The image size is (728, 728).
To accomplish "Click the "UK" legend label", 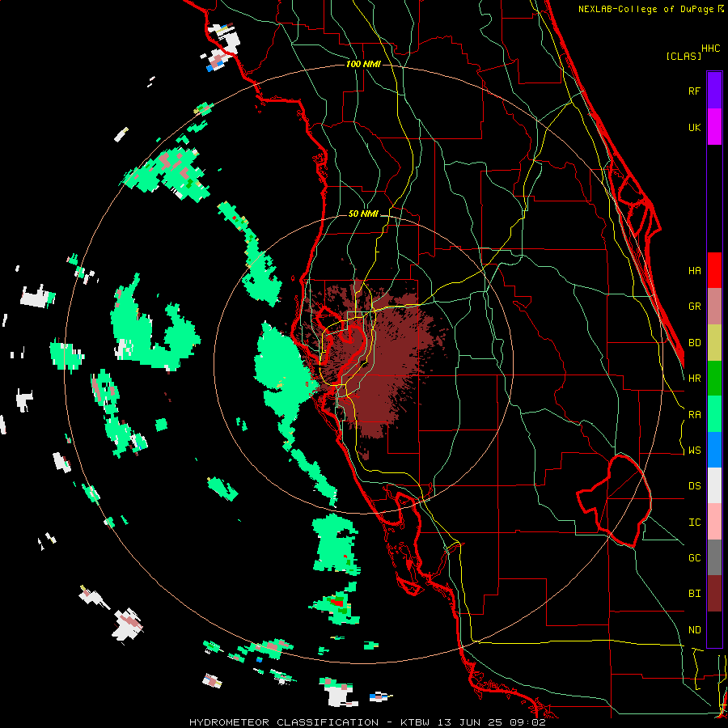I will click(694, 127).
